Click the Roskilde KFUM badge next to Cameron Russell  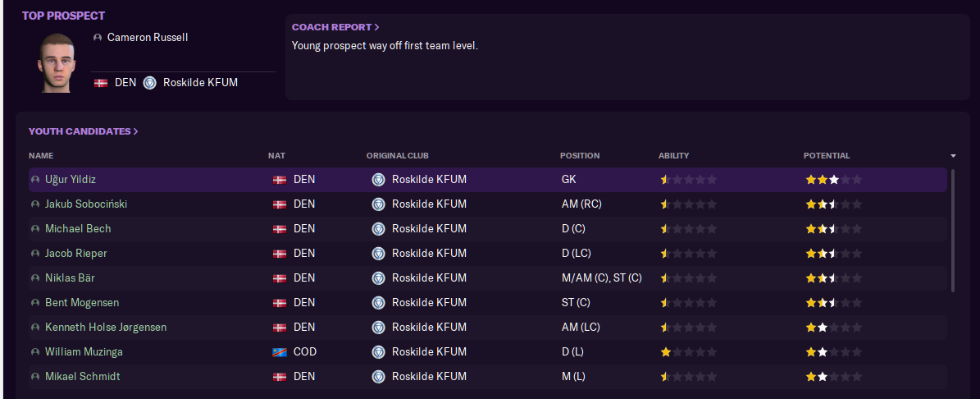point(149,83)
